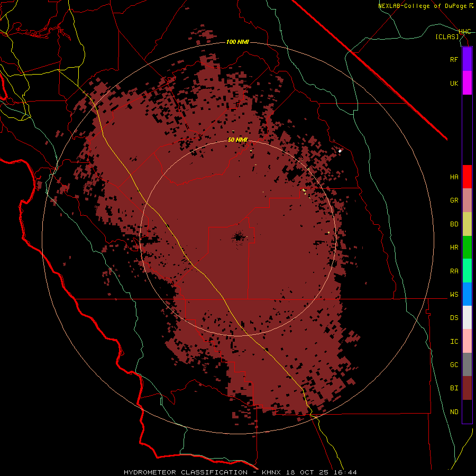The width and height of the screenshot is (476, 476).
Task: Click the DS white legend swatch
Action: (467, 317)
